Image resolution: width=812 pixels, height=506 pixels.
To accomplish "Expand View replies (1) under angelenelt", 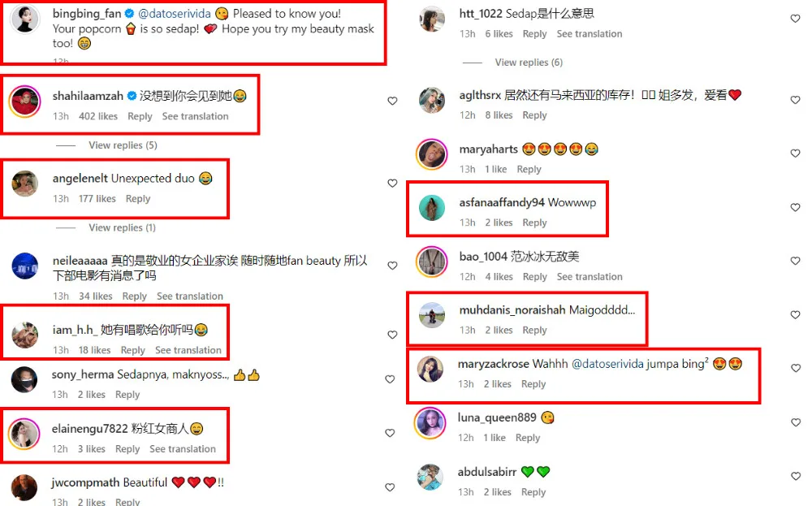I will (x=123, y=227).
